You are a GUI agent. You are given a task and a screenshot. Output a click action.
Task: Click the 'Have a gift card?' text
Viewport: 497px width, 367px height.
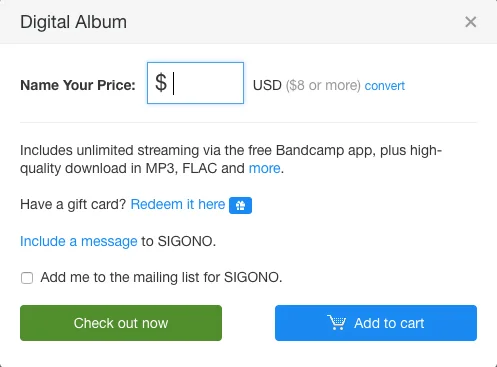pyautogui.click(x=73, y=204)
